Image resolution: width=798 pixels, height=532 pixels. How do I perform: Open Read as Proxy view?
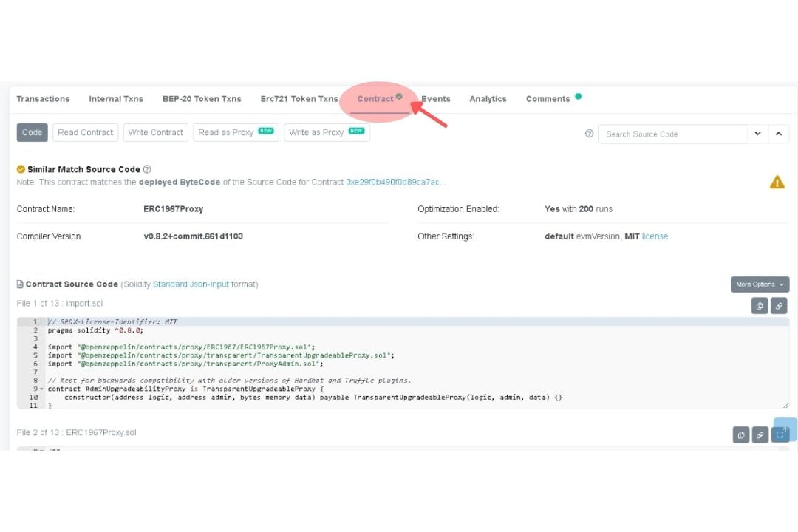click(x=236, y=132)
